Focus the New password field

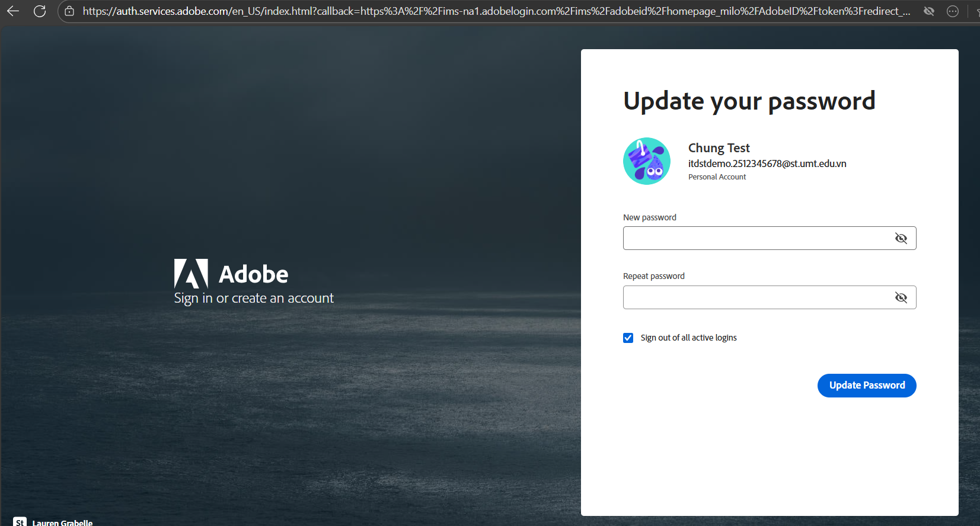click(756, 238)
